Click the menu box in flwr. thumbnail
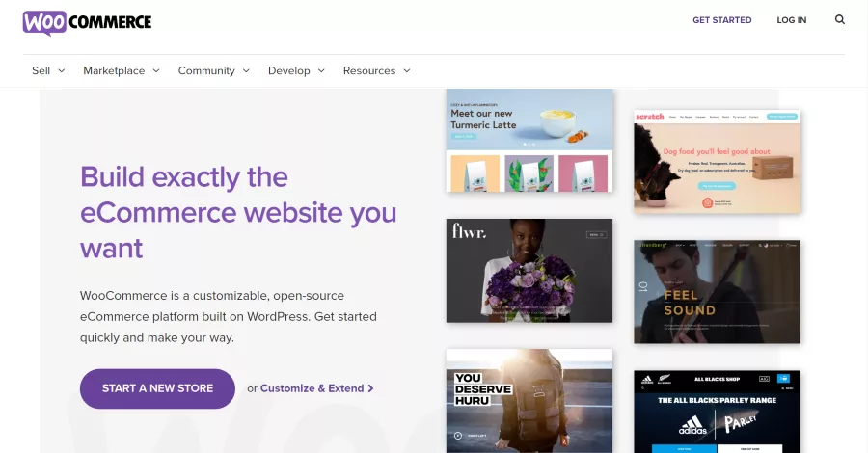The height and width of the screenshot is (453, 868). (596, 234)
